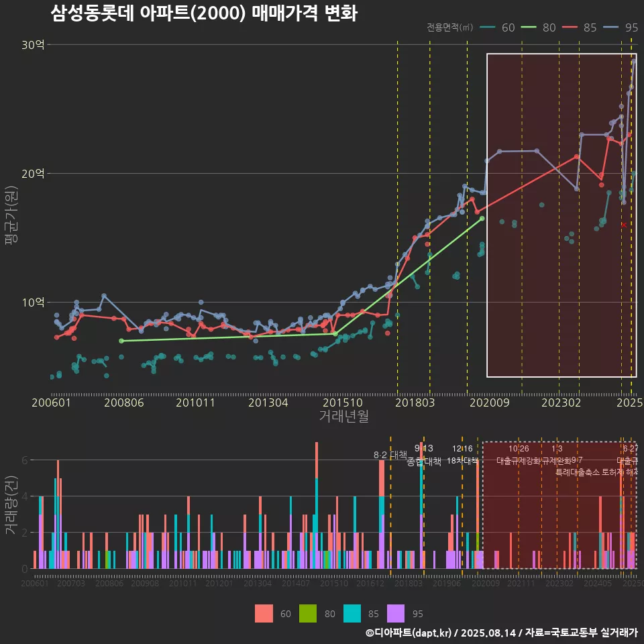Click the 전용면적(㎡) legend title
The width and height of the screenshot is (644, 644).
pyautogui.click(x=450, y=28)
